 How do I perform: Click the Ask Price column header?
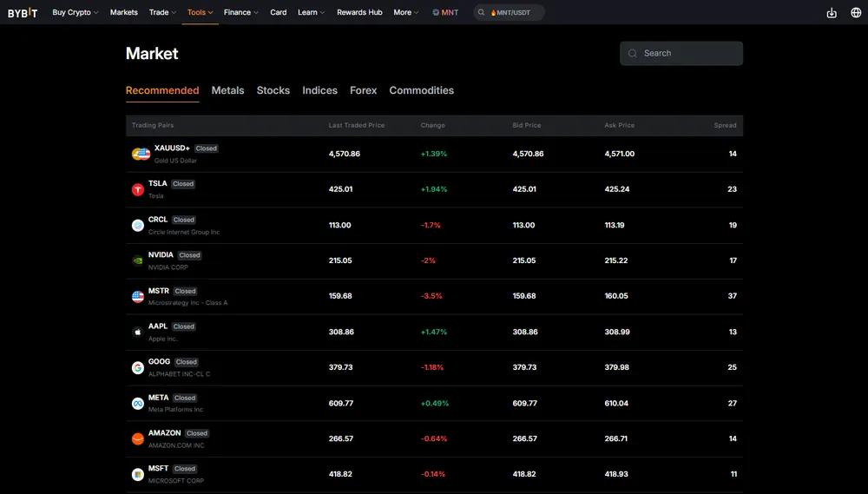point(620,125)
